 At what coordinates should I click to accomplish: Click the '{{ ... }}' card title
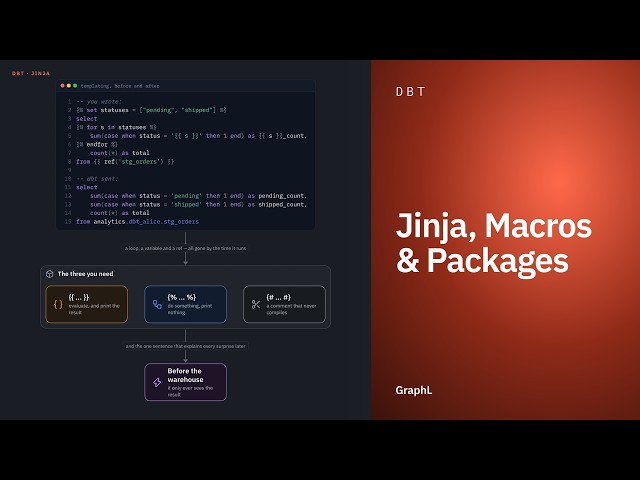click(78, 297)
